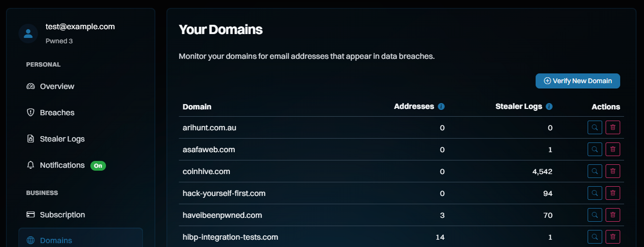Click the Verify New Domain button
The height and width of the screenshot is (247, 644).
click(577, 81)
